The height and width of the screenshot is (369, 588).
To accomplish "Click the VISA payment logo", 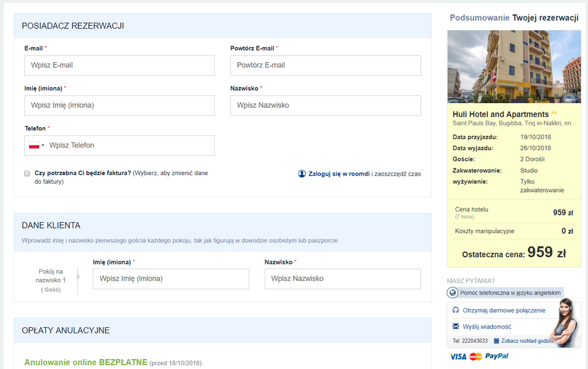I will [458, 357].
